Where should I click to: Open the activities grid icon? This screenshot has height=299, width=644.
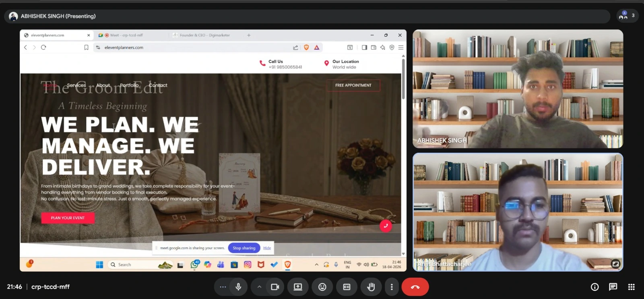[x=632, y=287]
